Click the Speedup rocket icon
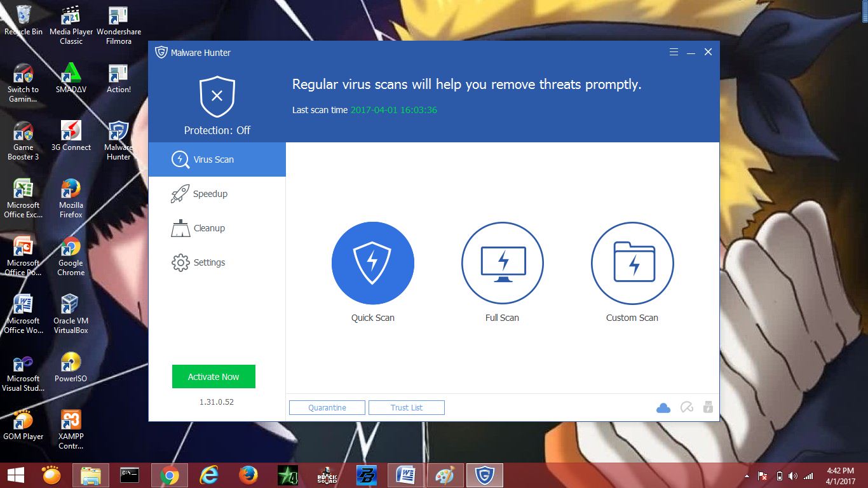 coord(180,193)
